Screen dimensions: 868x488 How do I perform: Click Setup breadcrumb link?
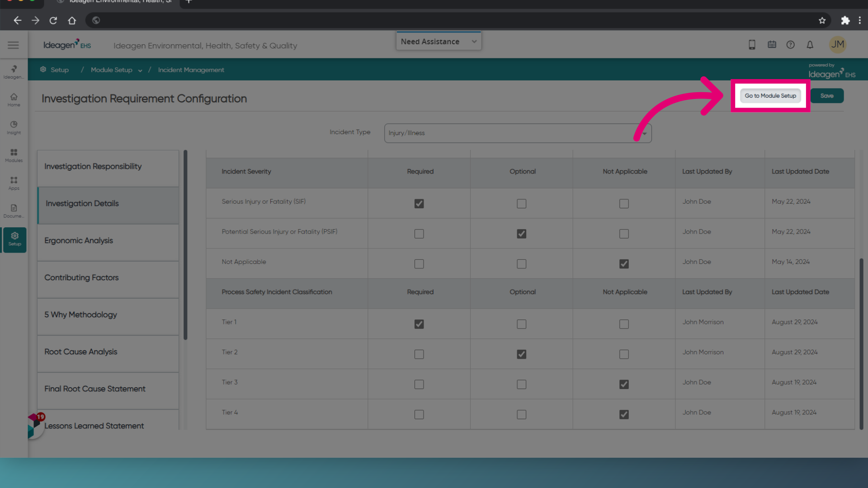pos(60,70)
